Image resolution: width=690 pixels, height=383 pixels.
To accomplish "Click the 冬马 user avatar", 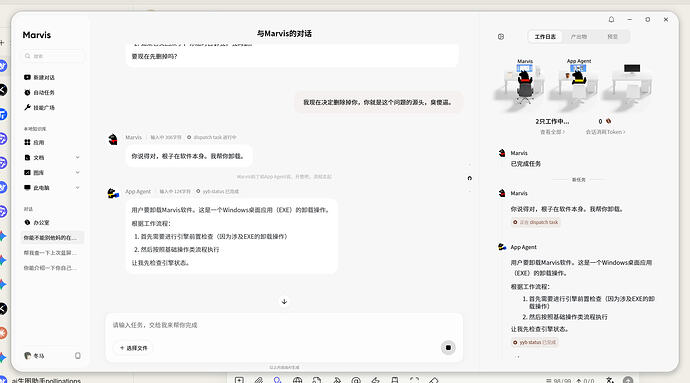I will coord(27,356).
